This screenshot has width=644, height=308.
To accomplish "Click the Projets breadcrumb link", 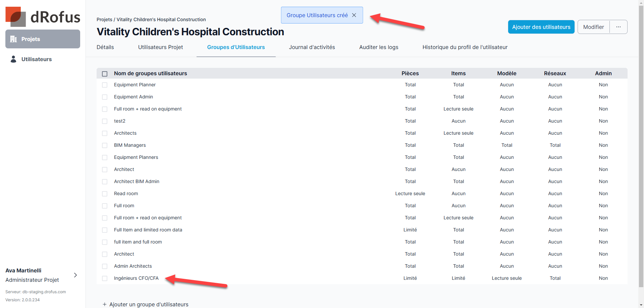I will click(104, 19).
